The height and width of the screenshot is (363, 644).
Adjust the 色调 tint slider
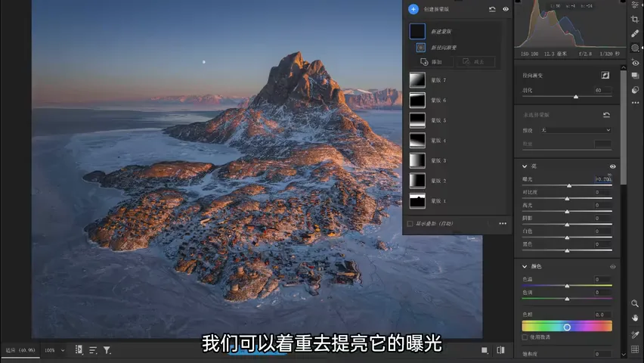(x=567, y=299)
